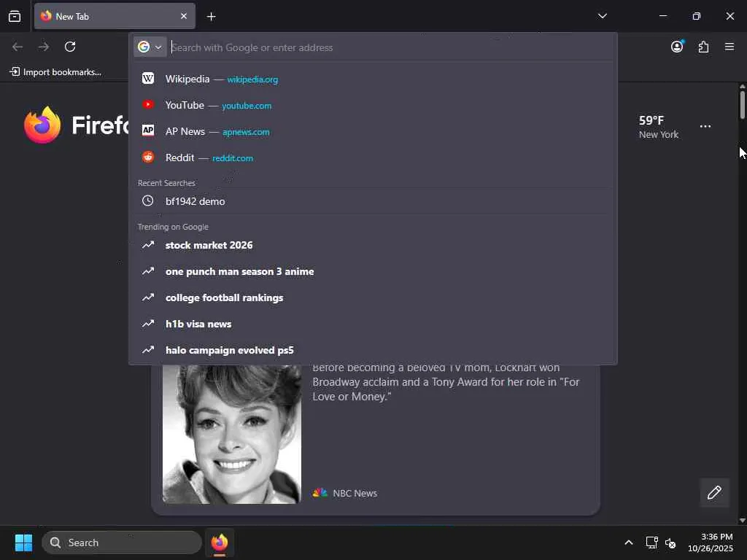Open the network status tray icon
Screen dimensions: 747x560
coord(651,542)
